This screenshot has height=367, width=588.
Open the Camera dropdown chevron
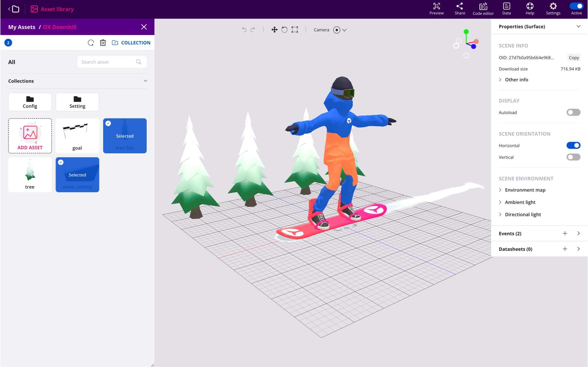click(x=344, y=30)
